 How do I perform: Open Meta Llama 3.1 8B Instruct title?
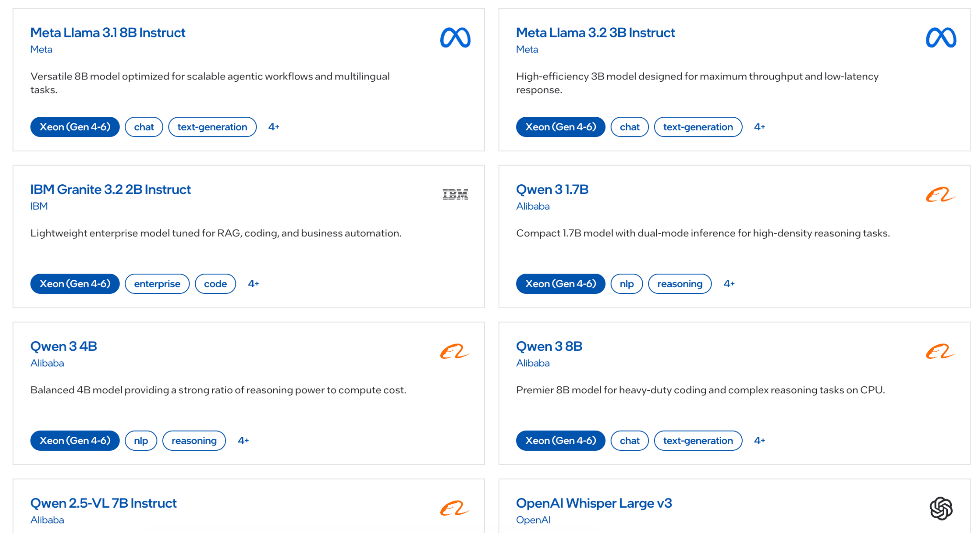(108, 33)
